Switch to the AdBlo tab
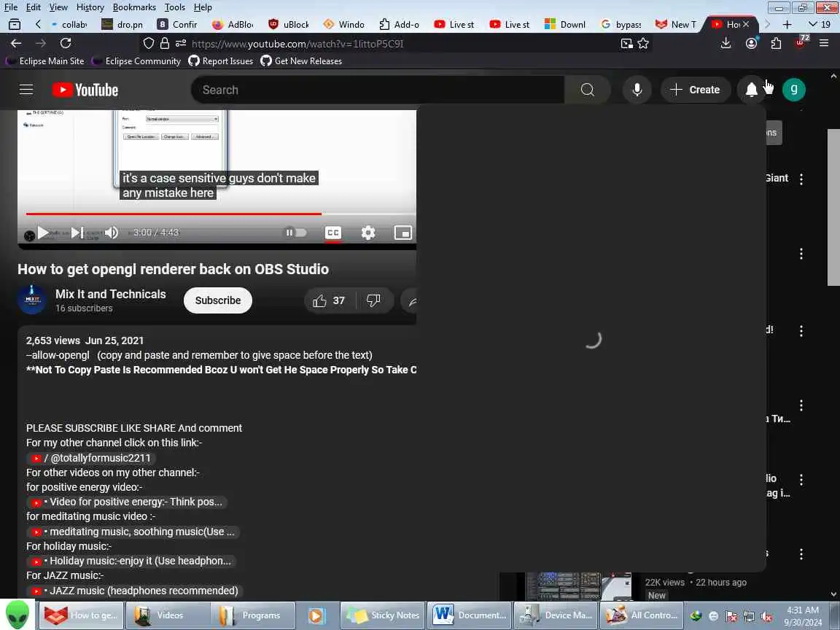 (x=233, y=24)
